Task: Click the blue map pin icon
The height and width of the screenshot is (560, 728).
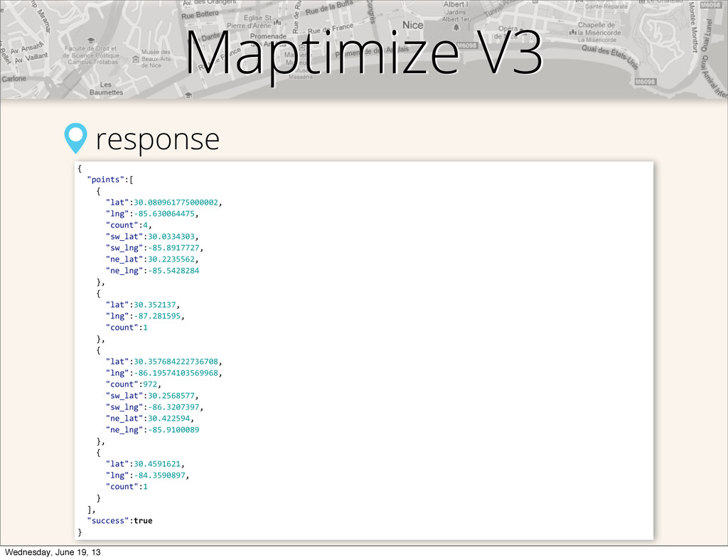Action: click(75, 139)
